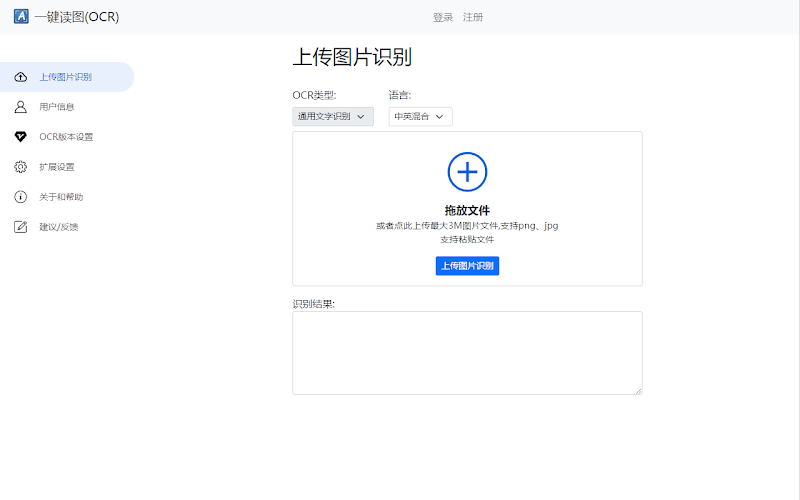Open the 语言 dropdown 中英混合
800x500 pixels.
coord(420,116)
